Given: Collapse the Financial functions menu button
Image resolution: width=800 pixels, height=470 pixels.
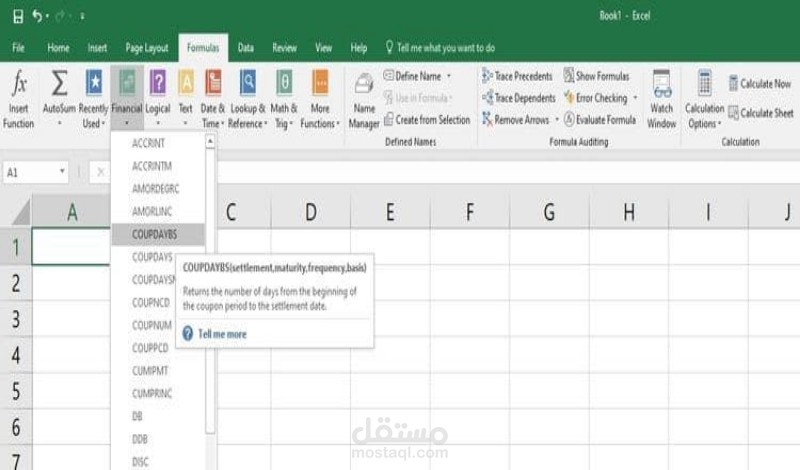Looking at the screenshot, I should click(x=127, y=98).
